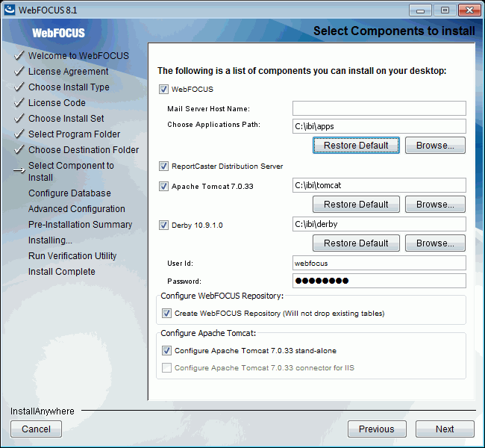Click the 'Configure Apache Tomcat:' group label
Image resolution: width=485 pixels, height=448 pixels.
208,333
